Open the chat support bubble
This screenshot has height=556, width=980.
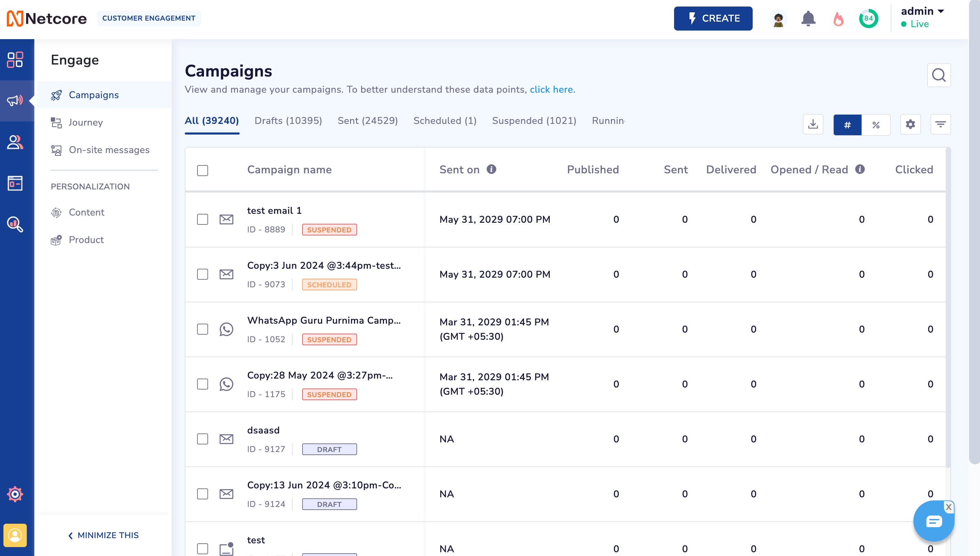(x=933, y=521)
